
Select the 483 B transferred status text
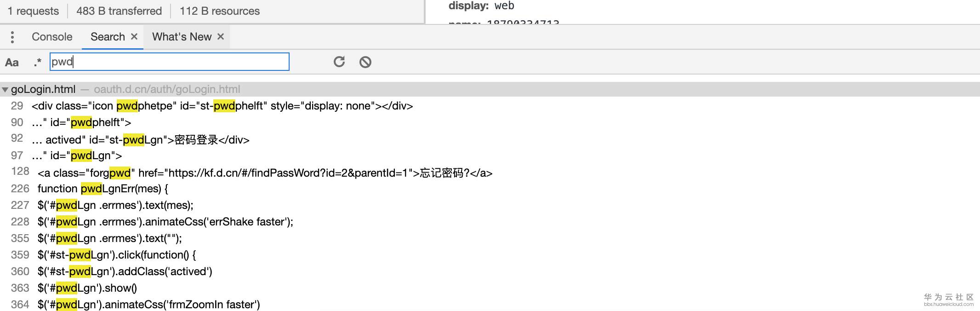[x=119, y=11]
